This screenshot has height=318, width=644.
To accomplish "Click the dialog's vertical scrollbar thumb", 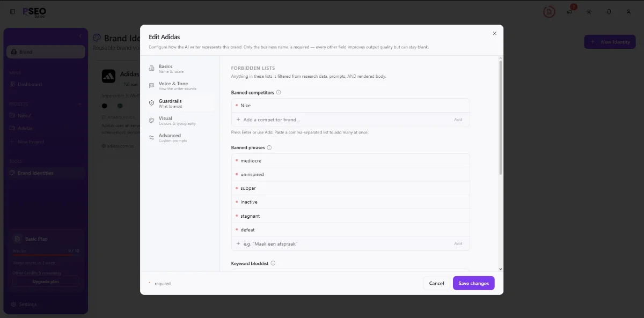I will point(501,118).
